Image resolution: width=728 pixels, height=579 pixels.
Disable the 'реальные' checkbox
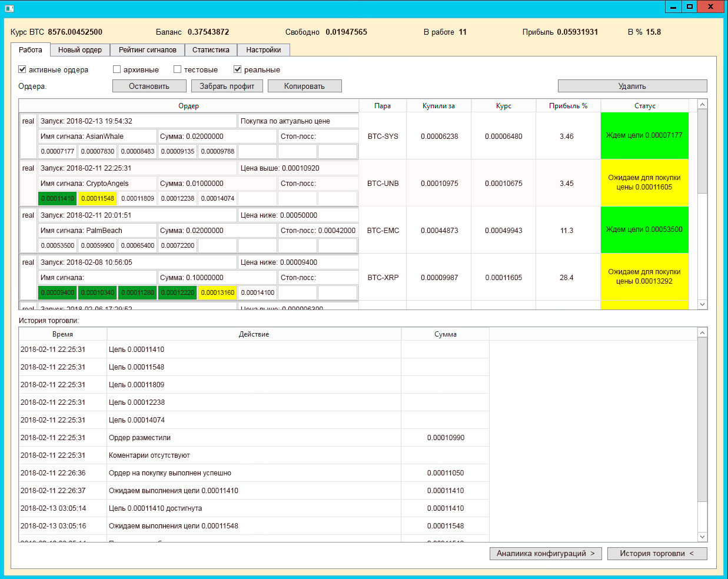238,69
